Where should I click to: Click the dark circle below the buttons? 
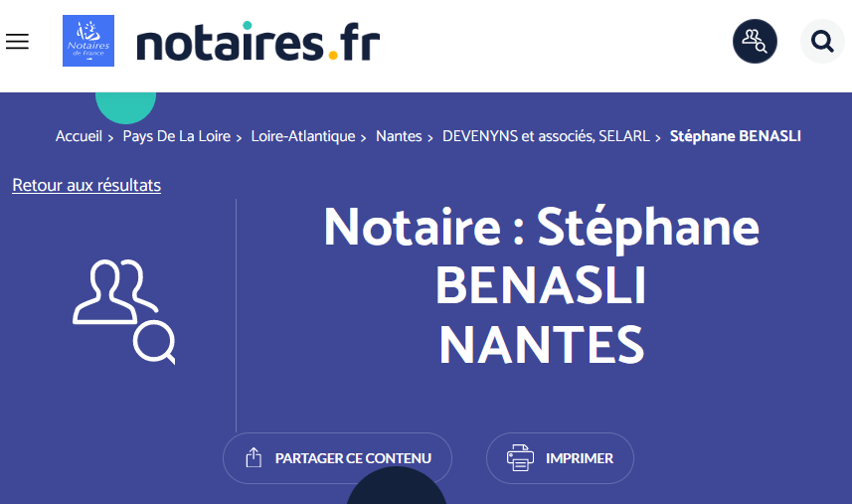pos(396,489)
